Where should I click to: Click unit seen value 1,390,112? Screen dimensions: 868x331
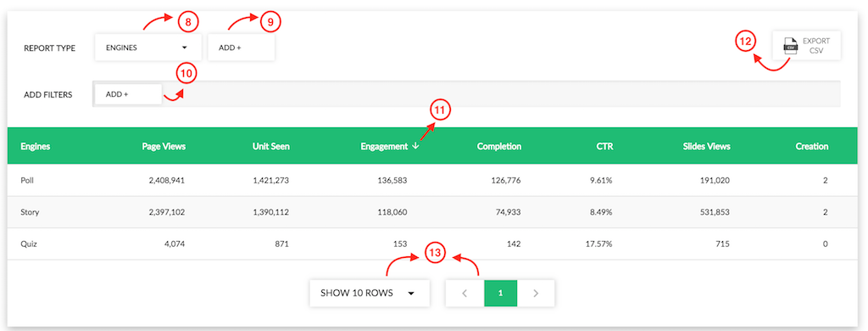click(x=271, y=212)
